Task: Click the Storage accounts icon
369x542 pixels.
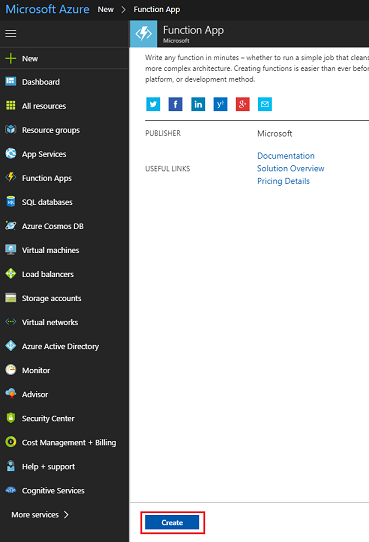Action: tap(11, 298)
